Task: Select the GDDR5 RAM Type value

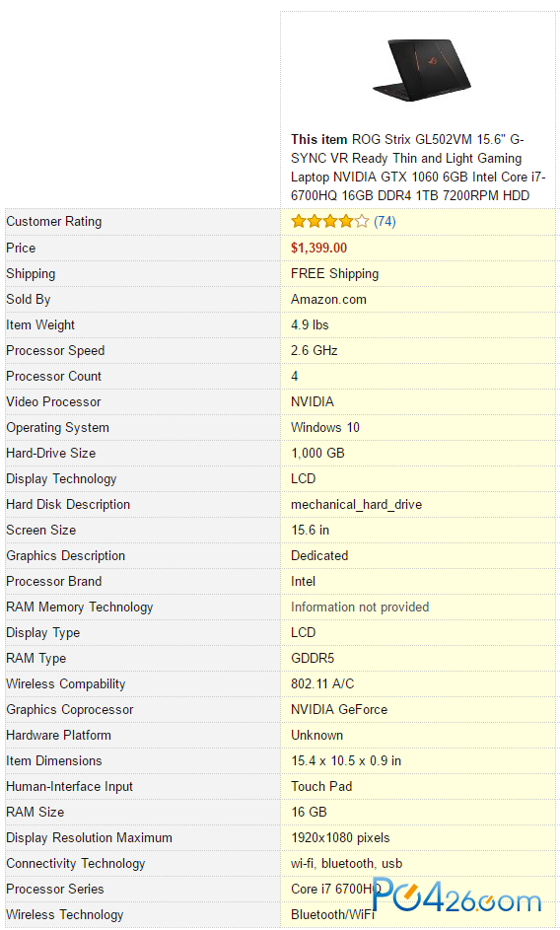Action: pos(313,659)
